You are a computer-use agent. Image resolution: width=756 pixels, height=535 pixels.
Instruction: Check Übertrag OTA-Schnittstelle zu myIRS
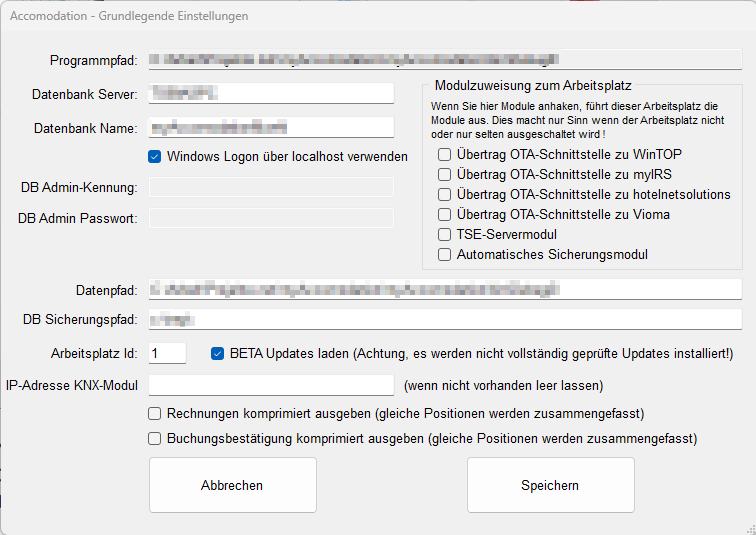pos(444,175)
